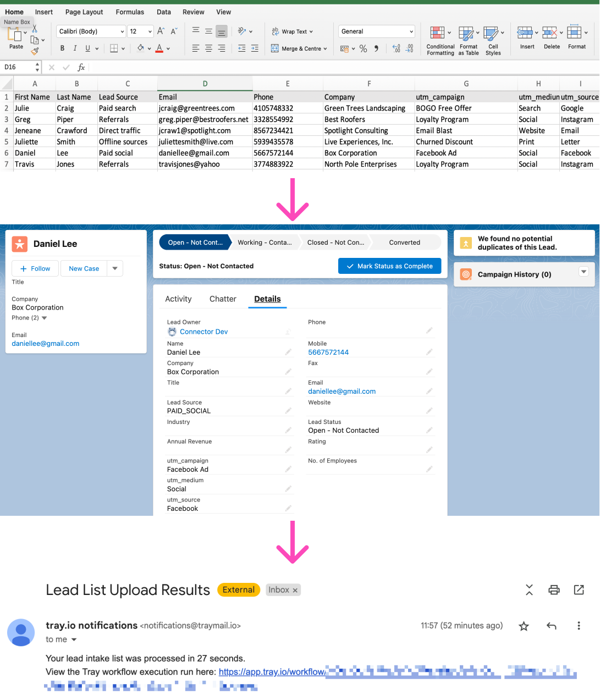Toggle Italic formatting
600x700 pixels.
point(75,48)
